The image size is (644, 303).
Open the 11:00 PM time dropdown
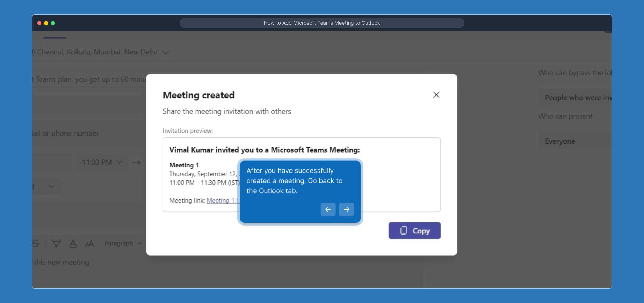click(101, 162)
